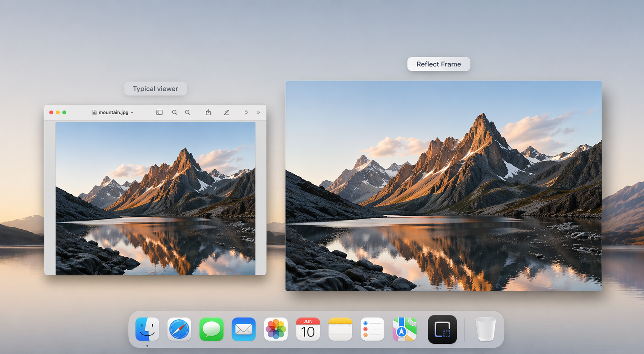Click the Reflect Frame label
644x354 pixels.
(439, 64)
